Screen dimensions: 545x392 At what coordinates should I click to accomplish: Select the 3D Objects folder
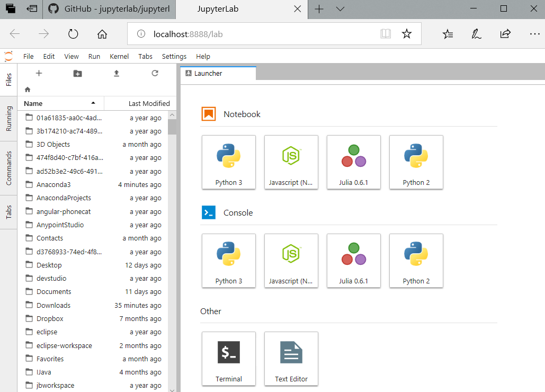coord(94,144)
